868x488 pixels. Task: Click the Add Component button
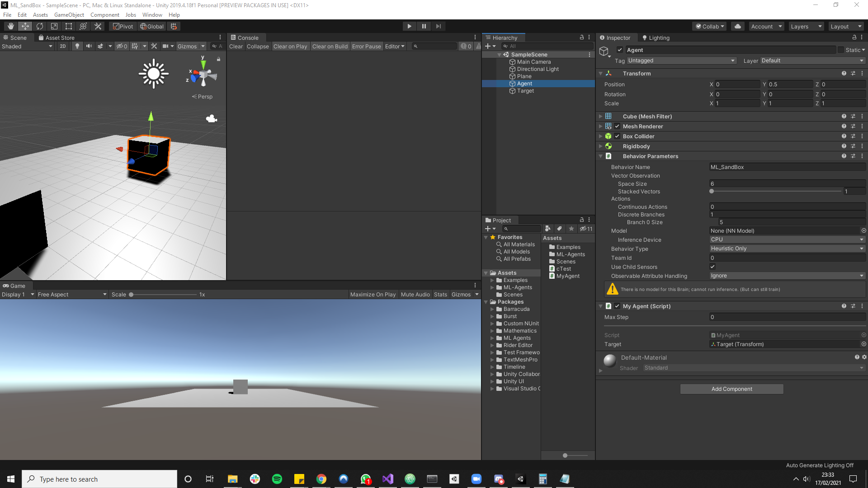(x=731, y=389)
